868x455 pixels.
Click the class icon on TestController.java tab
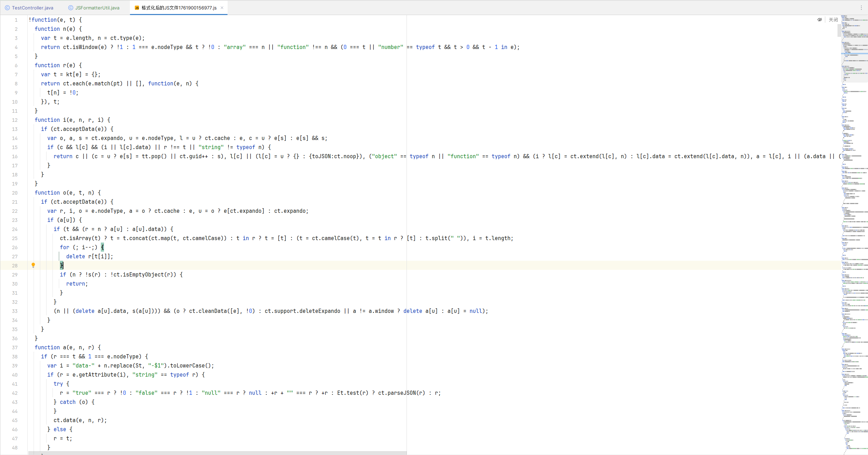tap(7, 8)
